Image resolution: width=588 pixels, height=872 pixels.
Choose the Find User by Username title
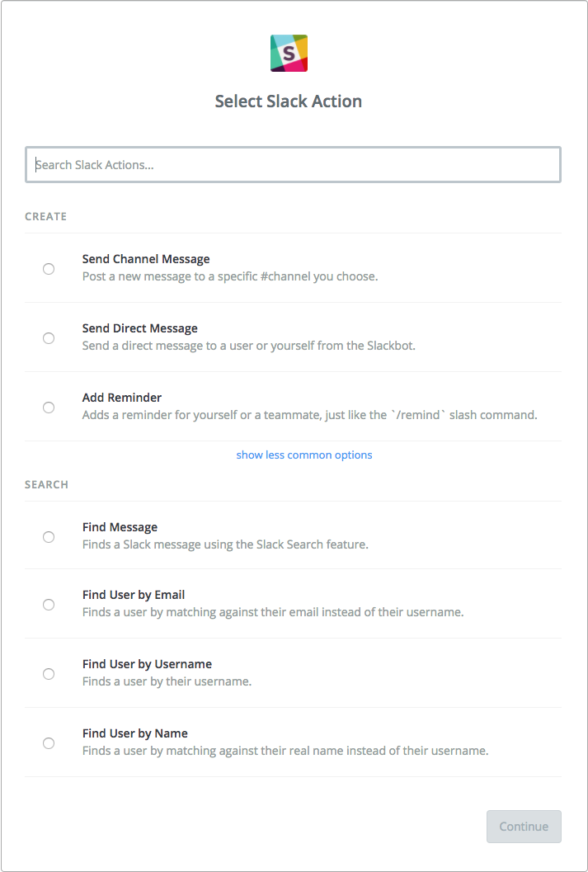[x=148, y=664]
